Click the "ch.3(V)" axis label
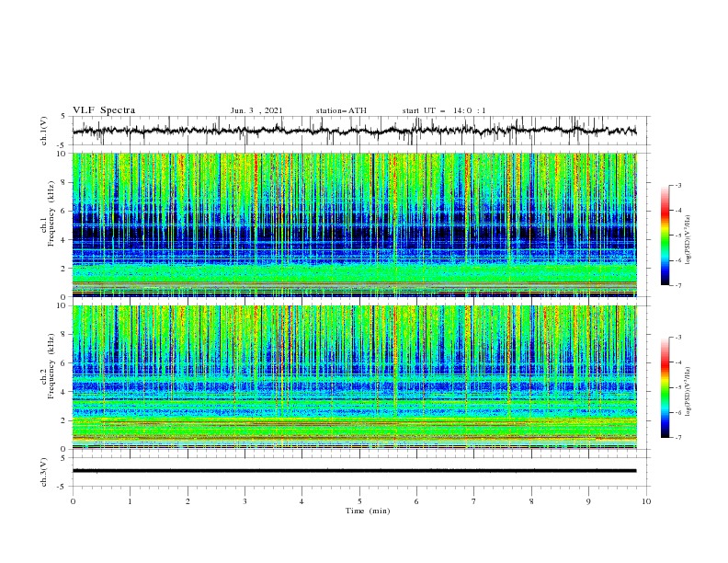The width and height of the screenshot is (728, 563). [44, 472]
